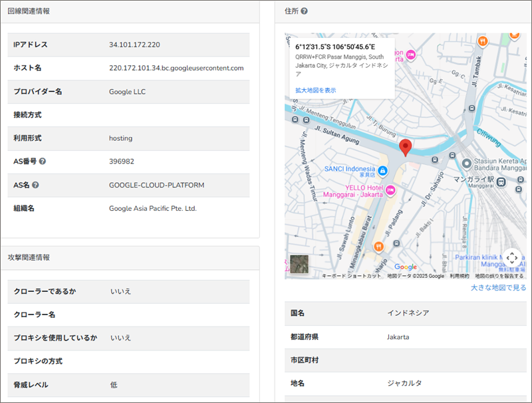The image size is (532, 403).
Task: Click 地図の誤りを報告する link
Action: pos(499,276)
